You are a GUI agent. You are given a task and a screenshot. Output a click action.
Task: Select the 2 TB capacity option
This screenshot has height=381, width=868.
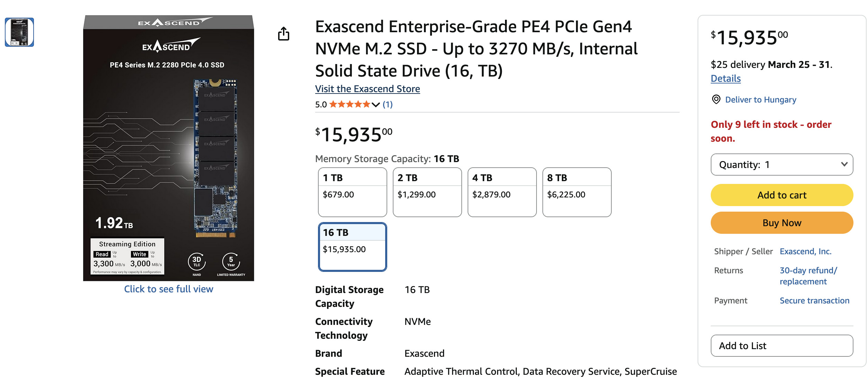427,192
